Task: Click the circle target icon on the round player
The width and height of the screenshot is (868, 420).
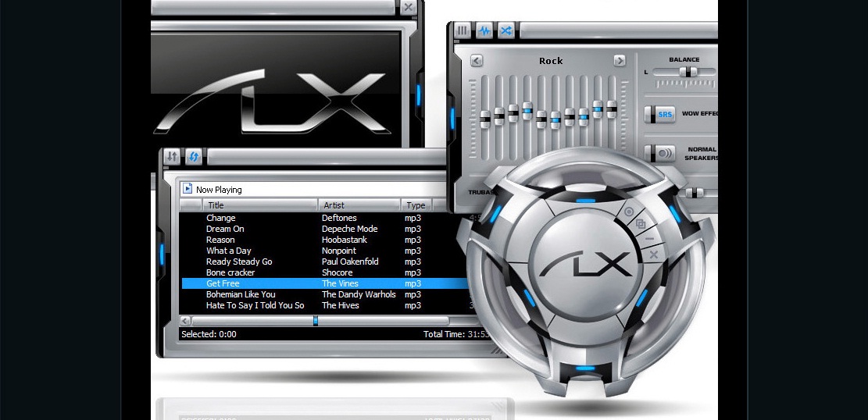Action: (628, 212)
